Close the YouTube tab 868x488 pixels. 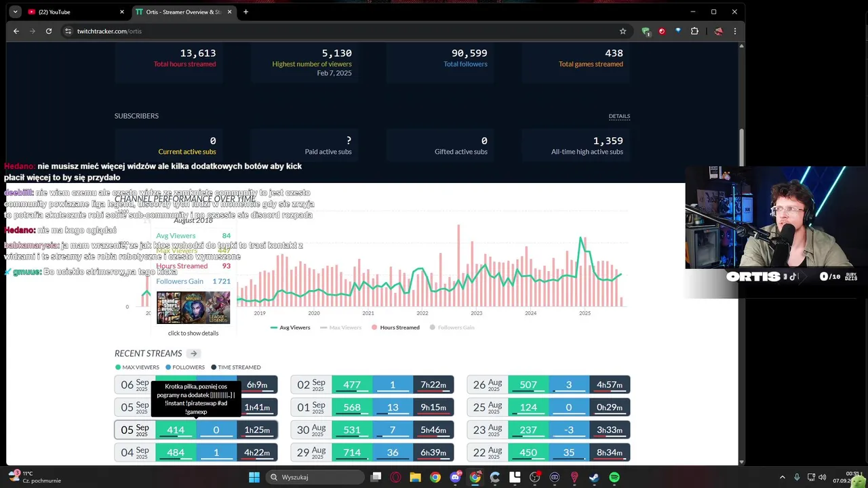pos(122,12)
